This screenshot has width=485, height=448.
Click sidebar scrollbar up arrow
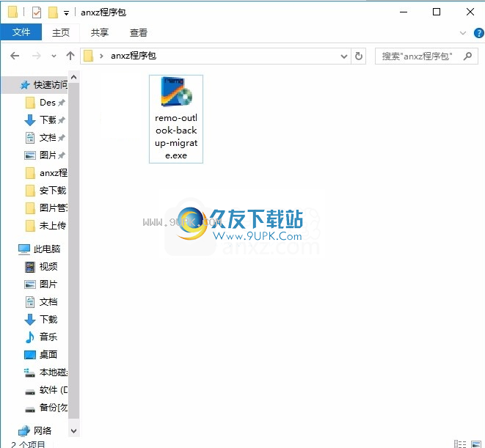(x=73, y=77)
